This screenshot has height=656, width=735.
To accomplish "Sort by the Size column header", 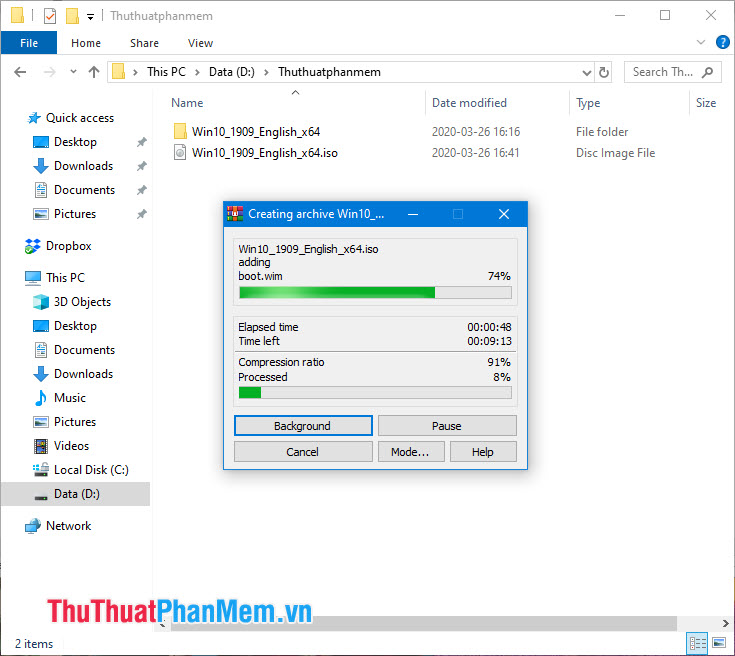I will click(705, 103).
